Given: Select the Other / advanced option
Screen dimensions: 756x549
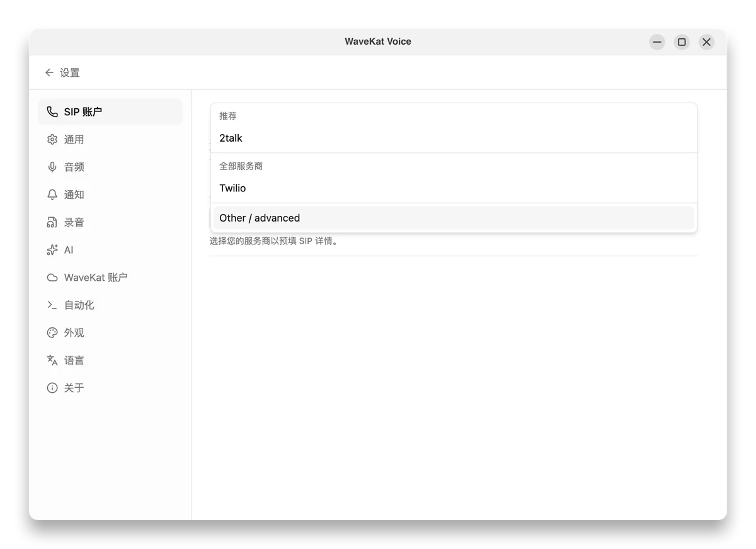Looking at the screenshot, I should point(454,218).
